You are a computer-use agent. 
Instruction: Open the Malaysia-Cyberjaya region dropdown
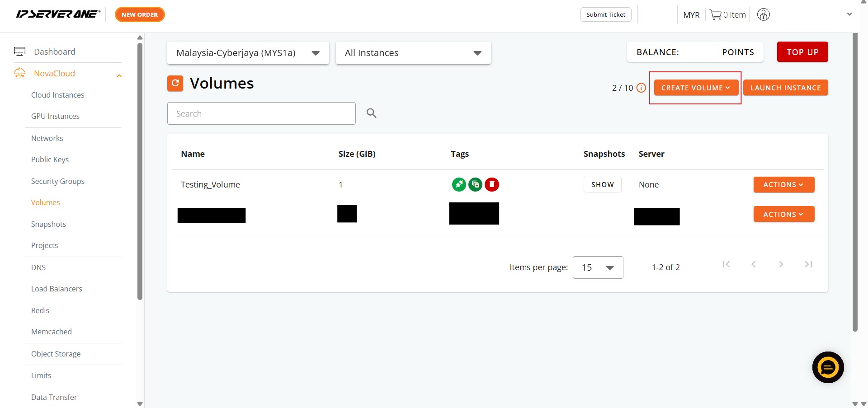click(248, 53)
